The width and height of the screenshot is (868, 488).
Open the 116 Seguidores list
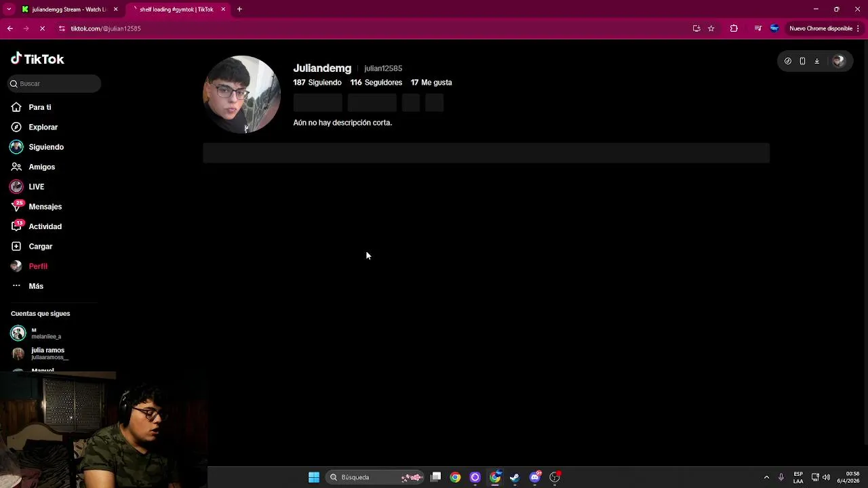[376, 83]
